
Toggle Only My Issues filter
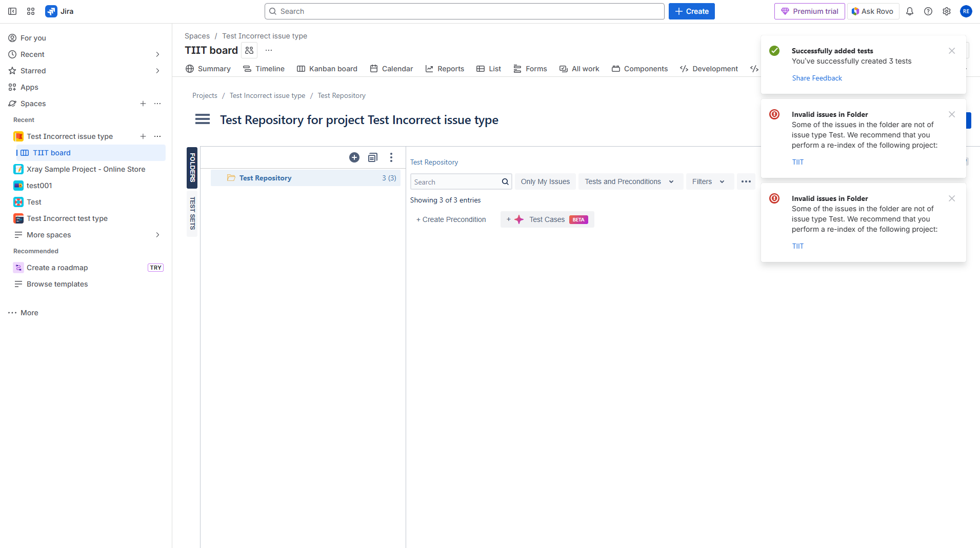tap(545, 181)
